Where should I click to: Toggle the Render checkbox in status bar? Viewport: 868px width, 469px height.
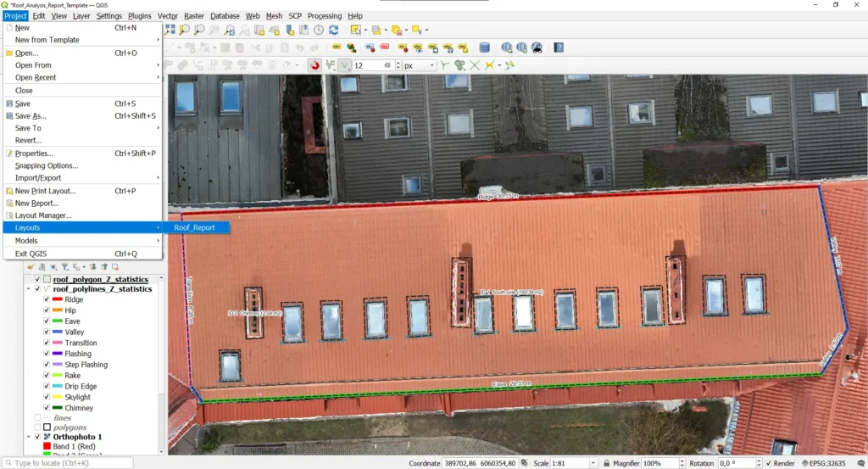click(768, 463)
